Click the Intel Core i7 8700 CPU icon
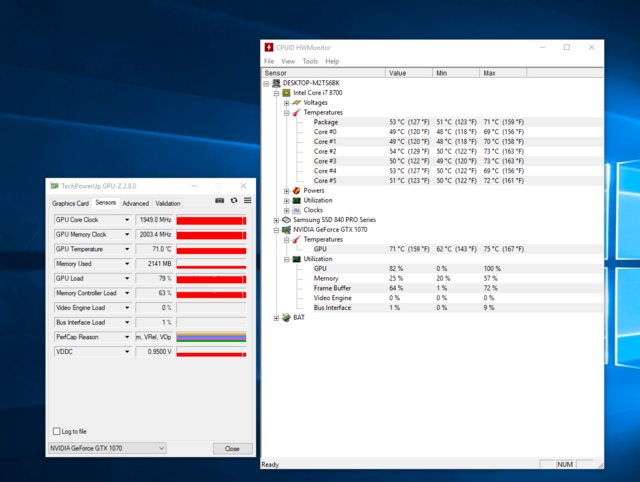 point(287,93)
